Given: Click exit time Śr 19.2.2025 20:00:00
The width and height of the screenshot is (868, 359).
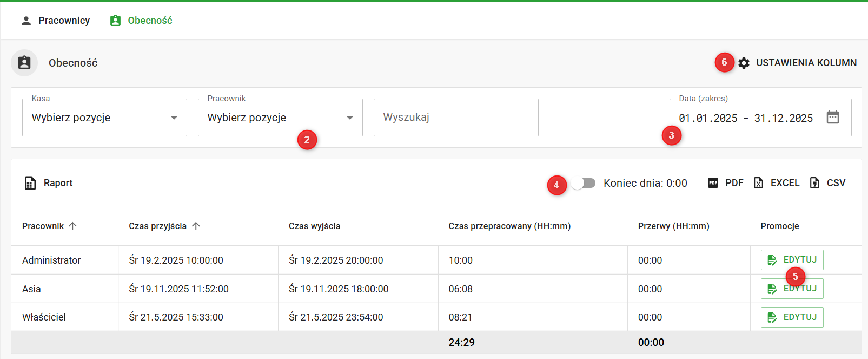Looking at the screenshot, I should (336, 260).
